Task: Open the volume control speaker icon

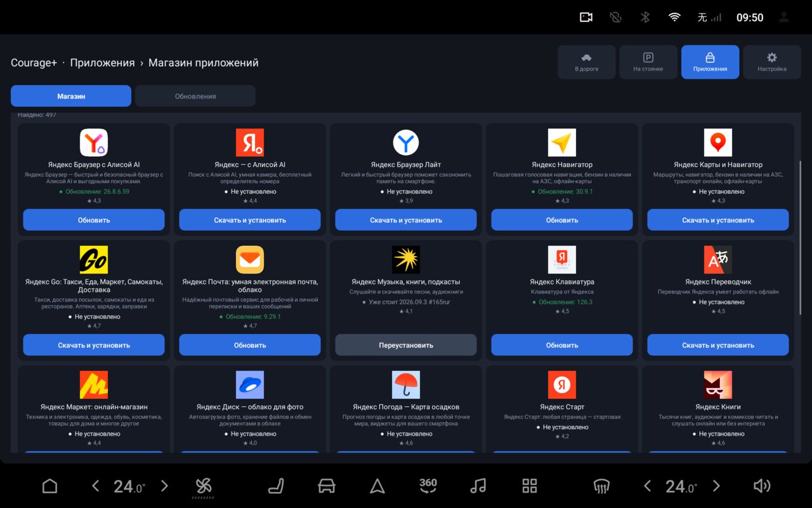Action: pos(762,486)
